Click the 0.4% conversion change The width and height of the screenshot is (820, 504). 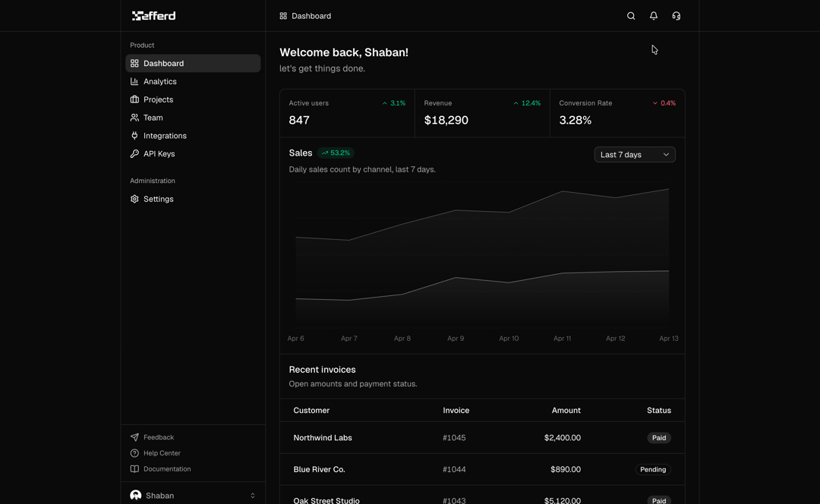(664, 103)
